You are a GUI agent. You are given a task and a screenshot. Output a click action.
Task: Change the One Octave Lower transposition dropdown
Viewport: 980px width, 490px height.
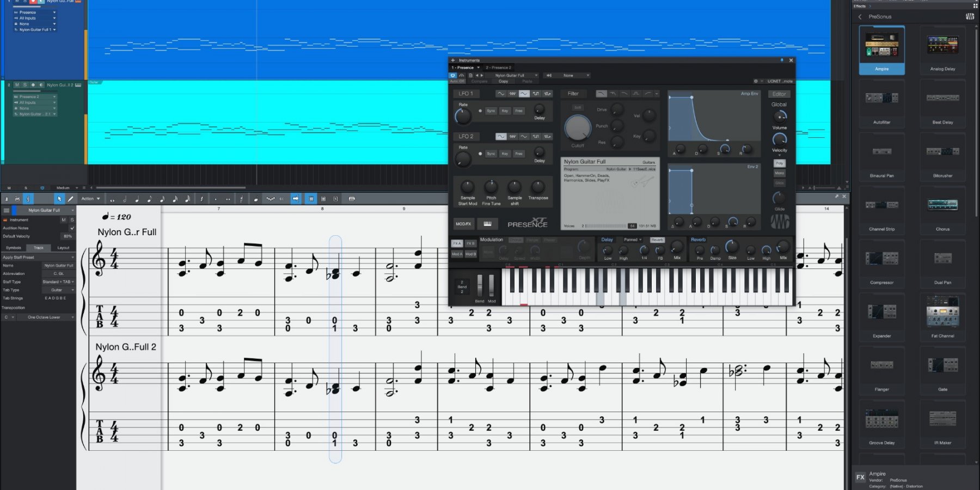point(44,317)
